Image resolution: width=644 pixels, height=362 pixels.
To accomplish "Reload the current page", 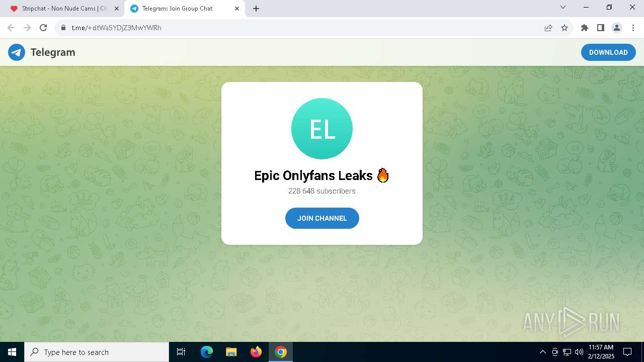I will 43,28.
